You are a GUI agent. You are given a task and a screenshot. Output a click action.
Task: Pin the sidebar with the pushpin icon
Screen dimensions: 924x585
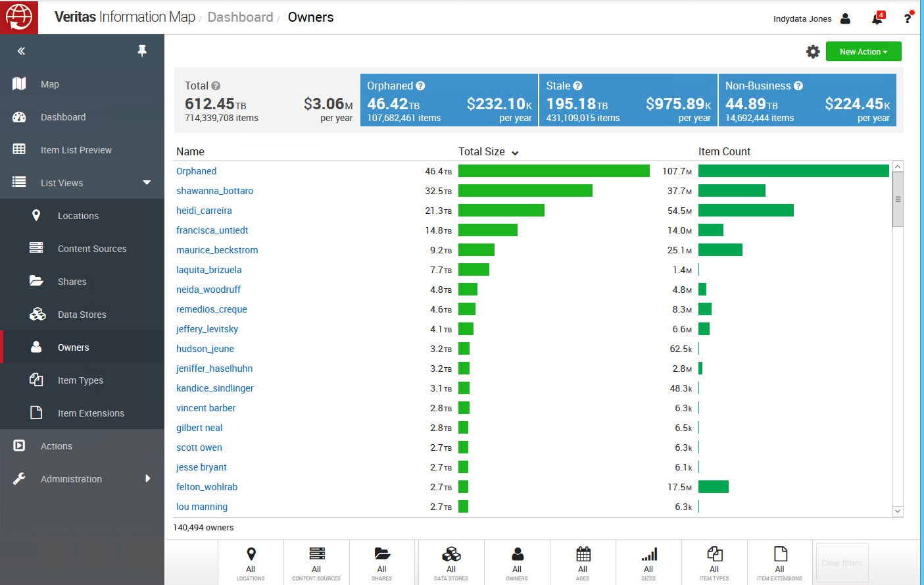pyautogui.click(x=142, y=51)
